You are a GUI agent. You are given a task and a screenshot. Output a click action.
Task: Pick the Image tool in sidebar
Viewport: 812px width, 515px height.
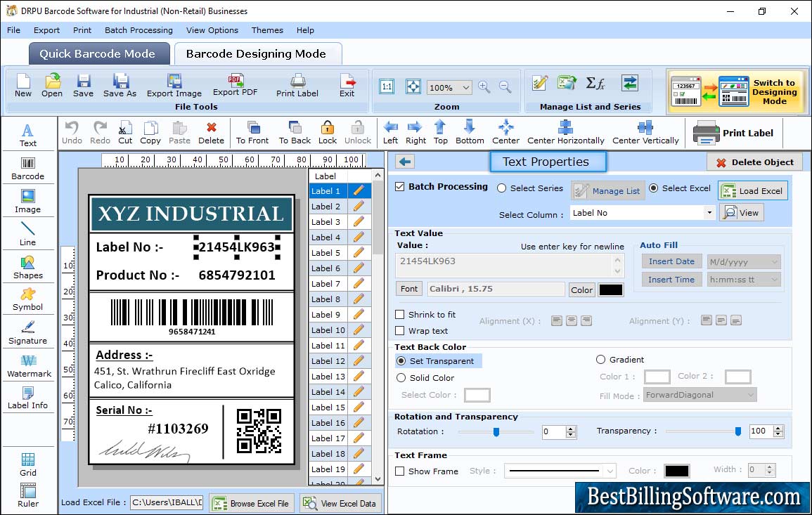(28, 202)
